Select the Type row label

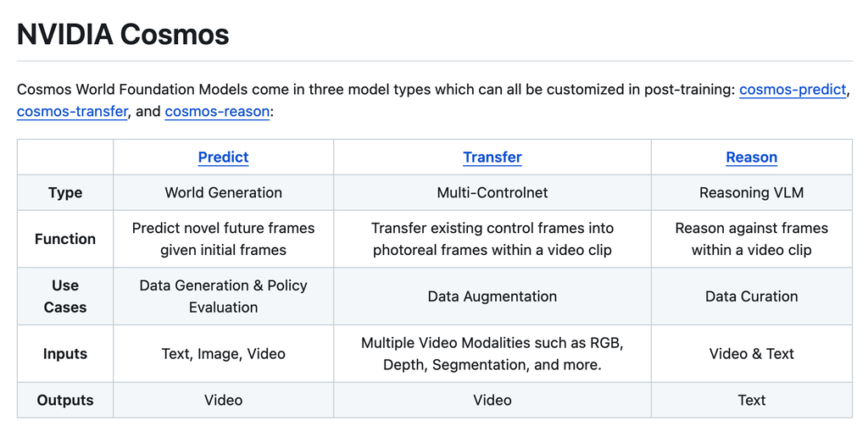tap(65, 192)
